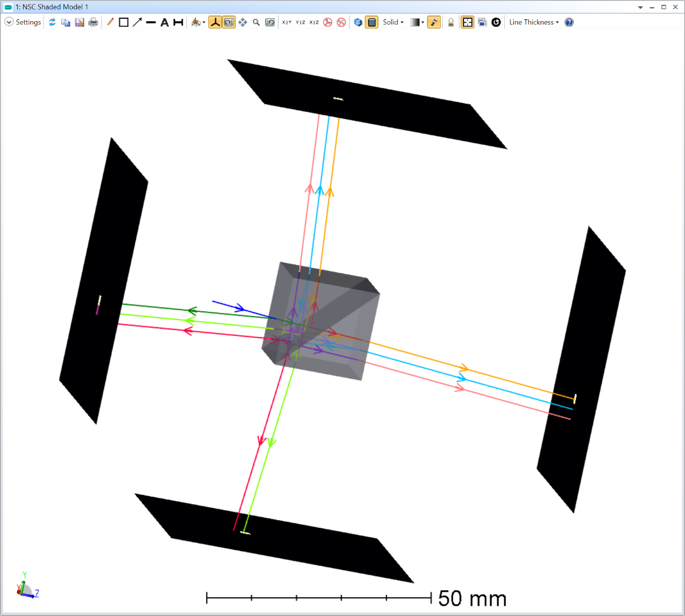This screenshot has width=685, height=616.
Task: Click the blue 3D cube icon
Action: tap(358, 22)
